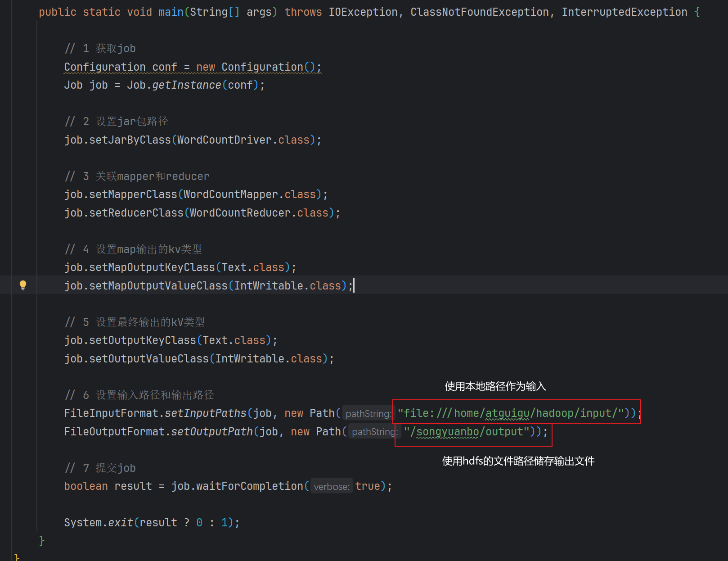Click the "String[] args" parameter
728x561 pixels.
pos(231,12)
